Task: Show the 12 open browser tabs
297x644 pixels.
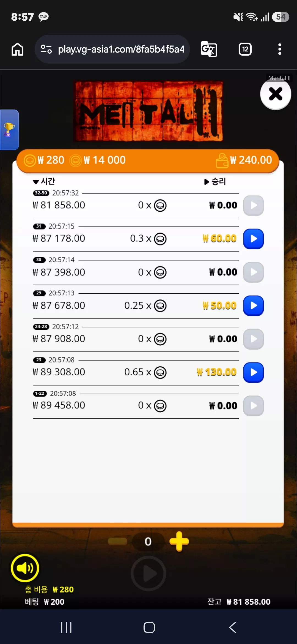Action: [x=245, y=49]
